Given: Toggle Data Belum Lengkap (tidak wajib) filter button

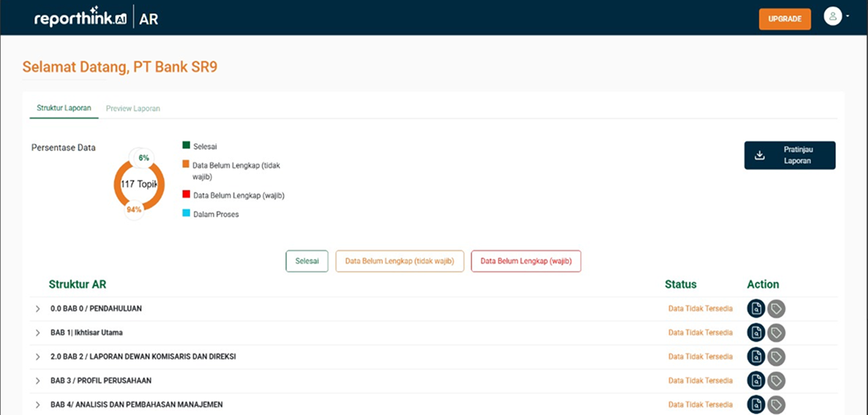Looking at the screenshot, I should [x=400, y=261].
